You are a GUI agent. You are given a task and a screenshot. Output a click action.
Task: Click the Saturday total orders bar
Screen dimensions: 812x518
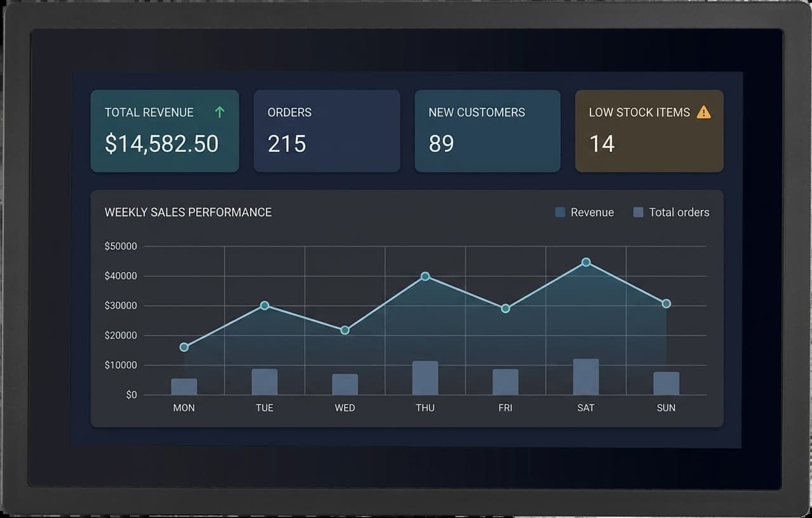tap(586, 377)
